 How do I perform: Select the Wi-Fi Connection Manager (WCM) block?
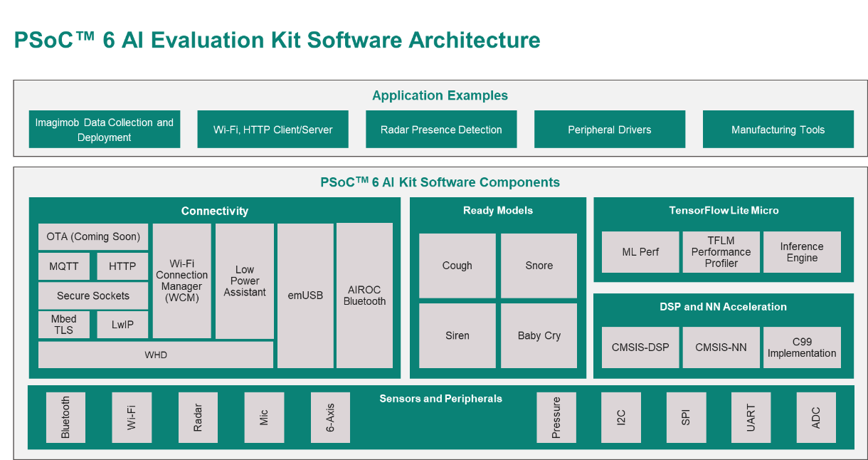click(x=182, y=281)
